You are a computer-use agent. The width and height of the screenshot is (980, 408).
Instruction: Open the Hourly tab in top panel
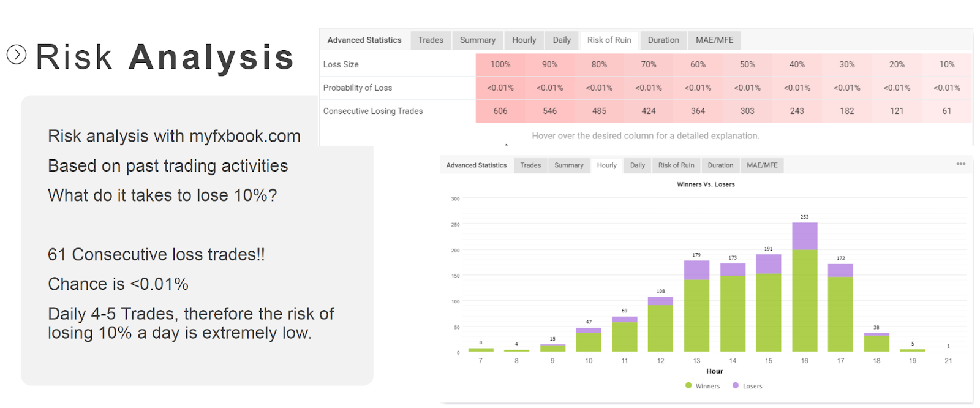click(524, 40)
